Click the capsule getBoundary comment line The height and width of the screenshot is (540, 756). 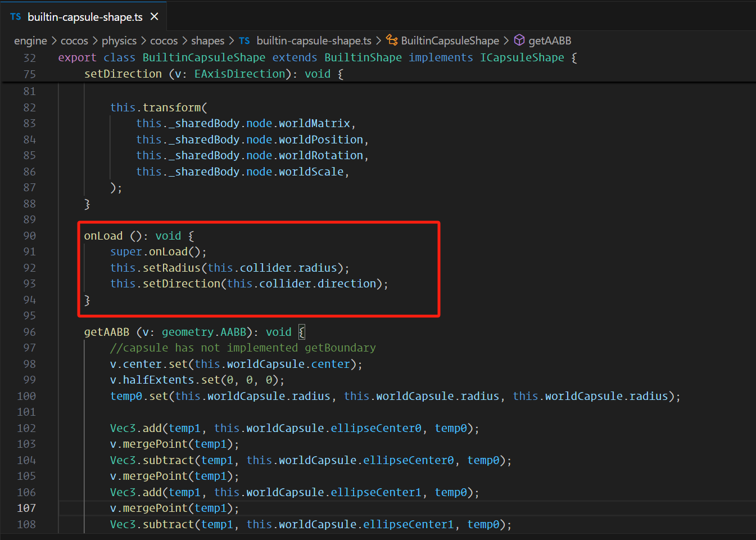(x=243, y=348)
